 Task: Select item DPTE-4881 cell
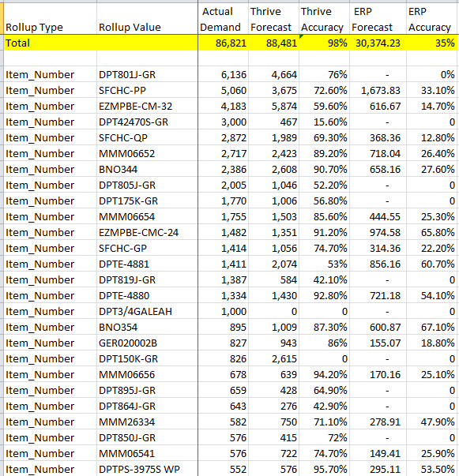(147, 264)
